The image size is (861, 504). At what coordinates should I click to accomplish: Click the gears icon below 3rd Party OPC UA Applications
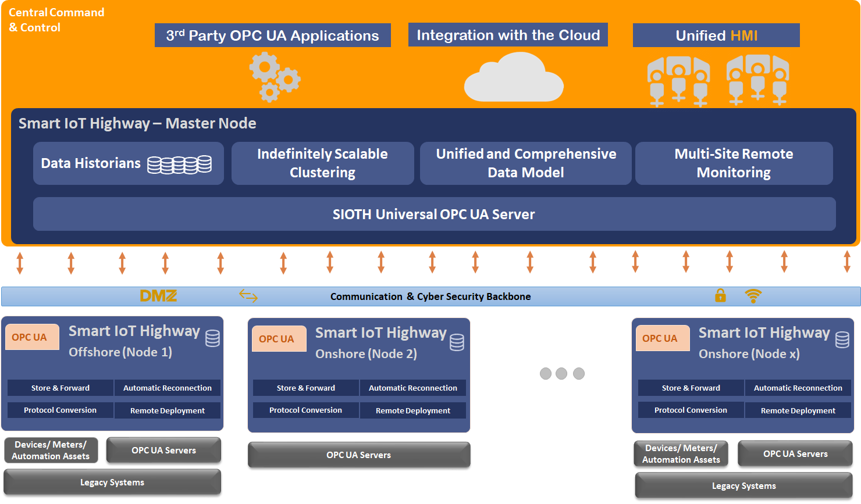pos(275,77)
